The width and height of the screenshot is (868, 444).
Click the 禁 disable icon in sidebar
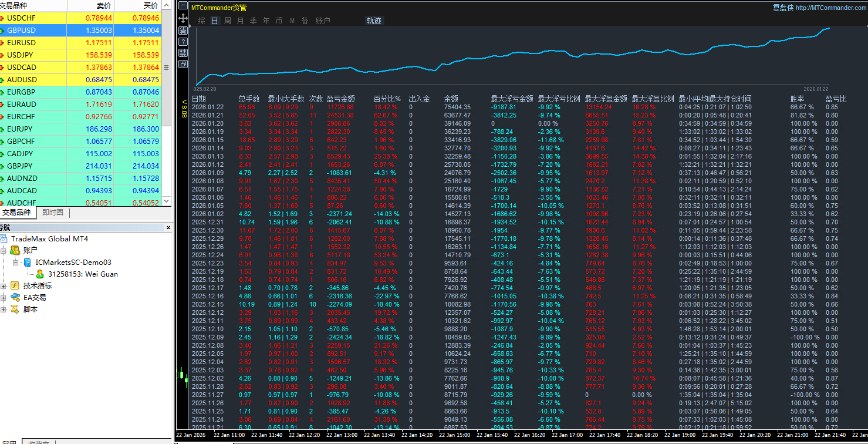coord(183,53)
